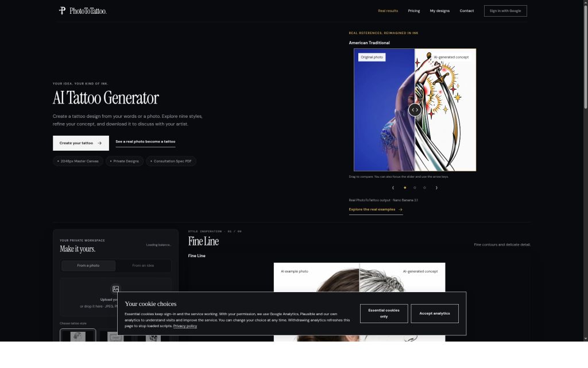The image size is (588, 368).
Task: Go to My designs
Action: click(x=439, y=11)
